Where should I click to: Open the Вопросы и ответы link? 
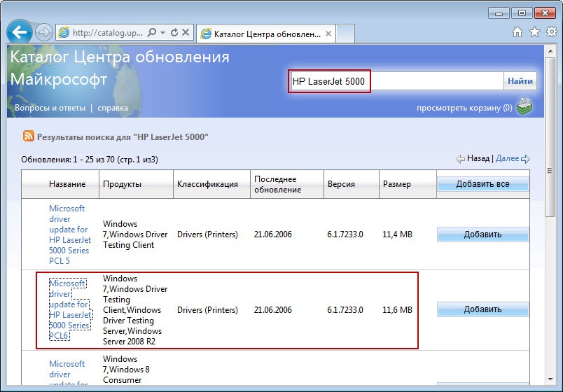[x=50, y=108]
